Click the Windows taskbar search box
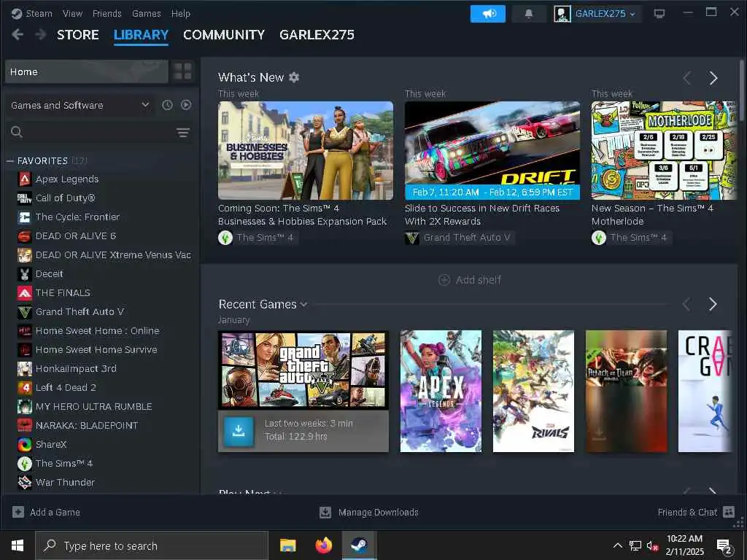The width and height of the screenshot is (747, 560). (152, 545)
